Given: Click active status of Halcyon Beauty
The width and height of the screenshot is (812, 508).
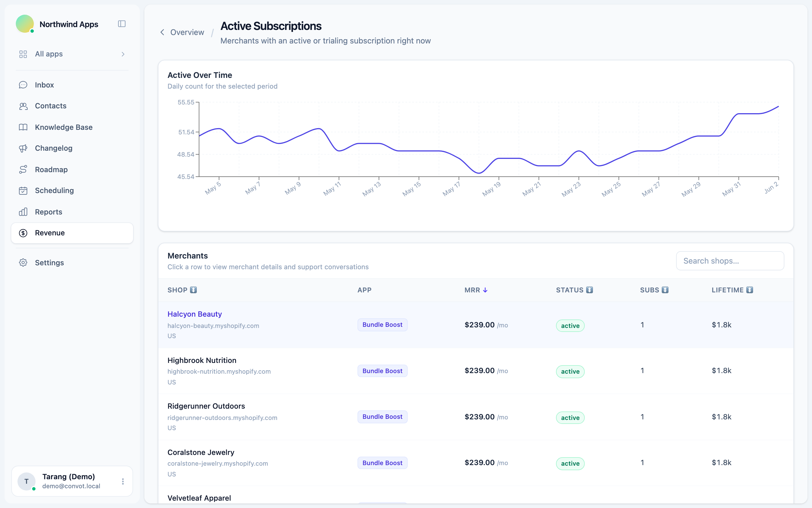Looking at the screenshot, I should click(570, 326).
